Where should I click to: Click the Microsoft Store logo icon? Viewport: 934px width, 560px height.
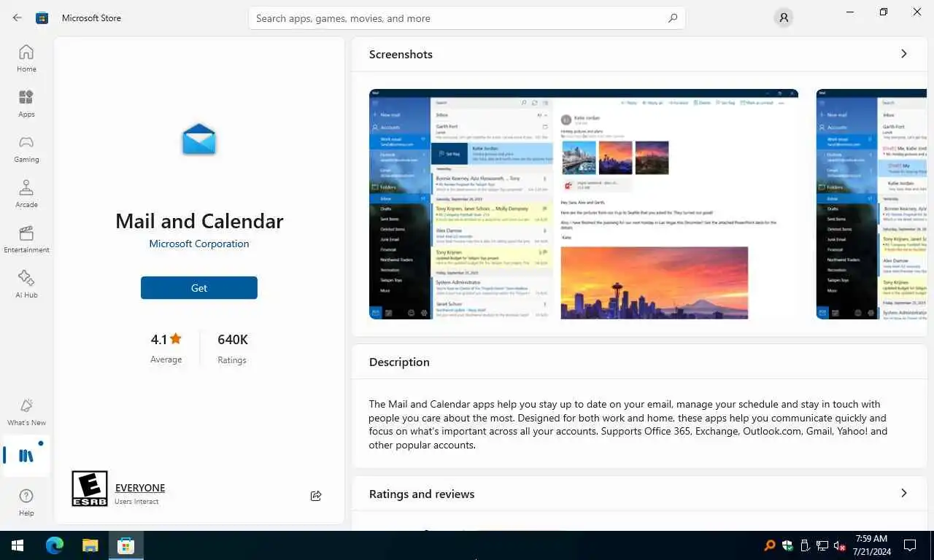pyautogui.click(x=42, y=17)
